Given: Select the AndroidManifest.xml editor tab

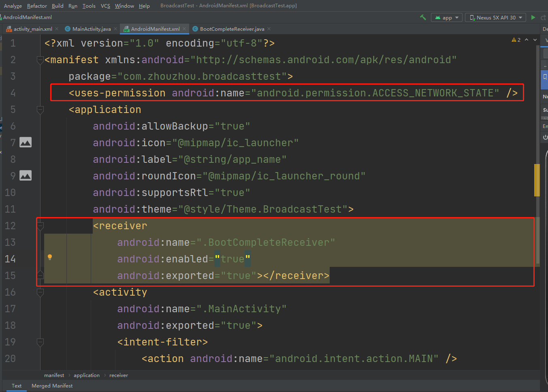Looking at the screenshot, I should 155,29.
